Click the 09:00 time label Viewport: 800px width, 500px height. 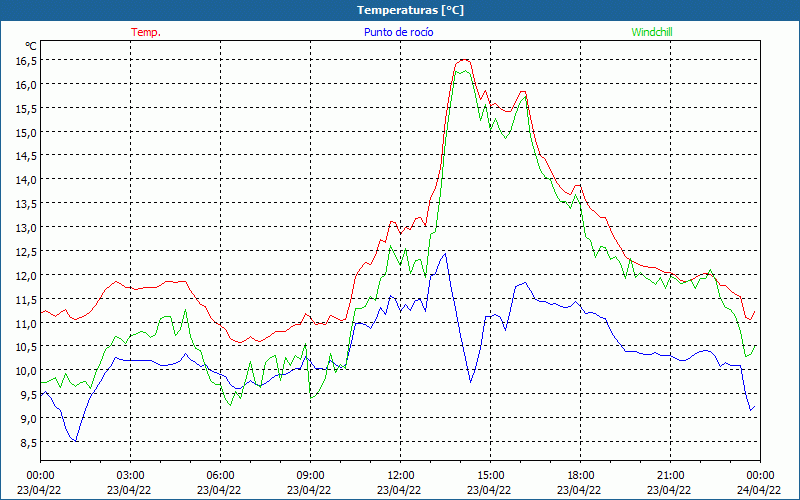(310, 476)
